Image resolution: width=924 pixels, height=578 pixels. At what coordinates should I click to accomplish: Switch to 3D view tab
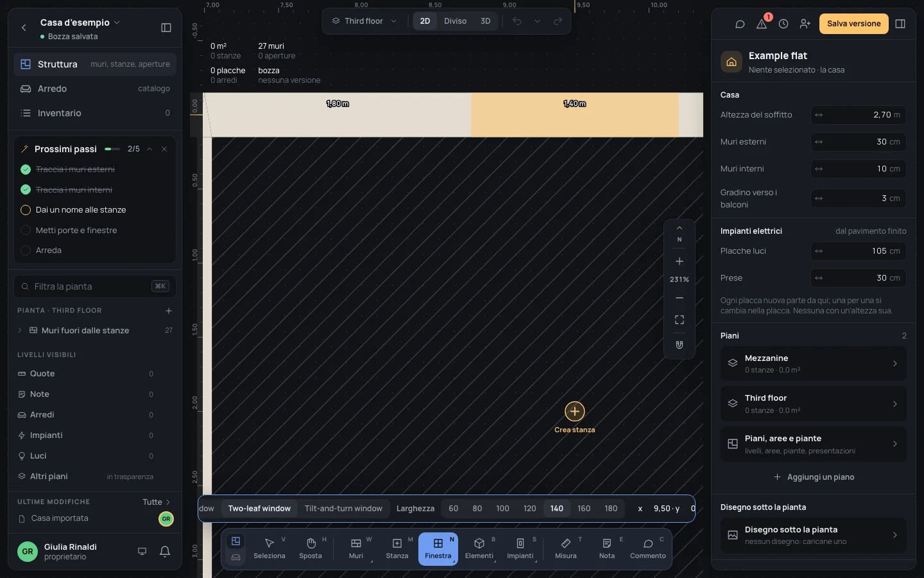click(x=486, y=21)
